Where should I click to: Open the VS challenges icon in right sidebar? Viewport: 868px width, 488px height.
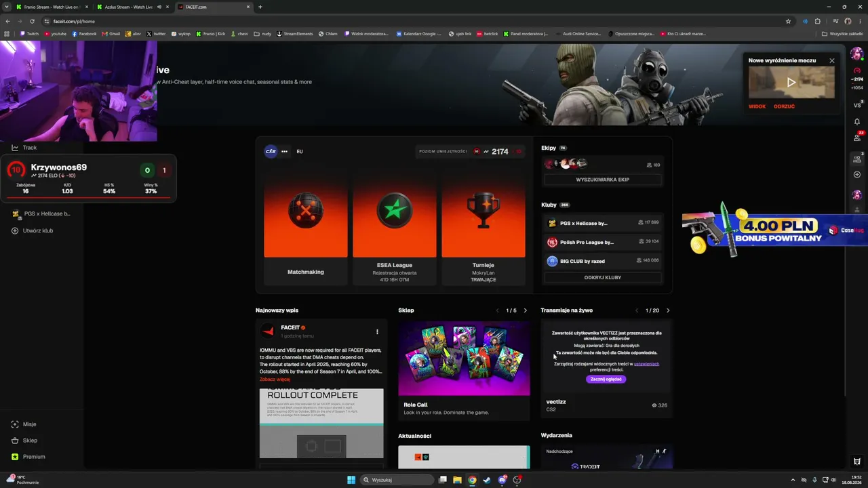click(857, 105)
